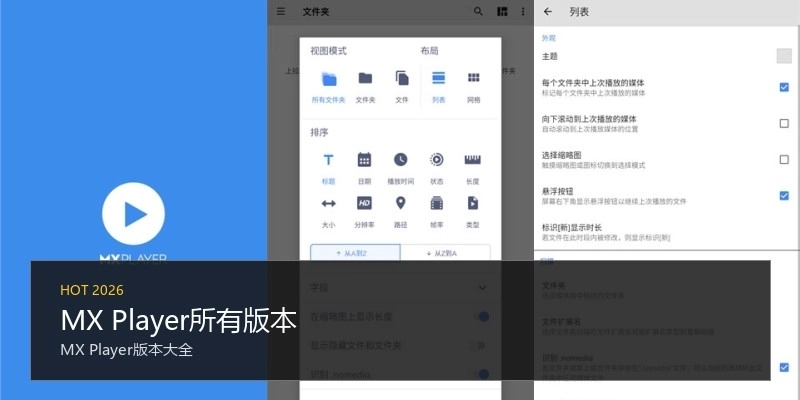Tick the 选择缩略图 checkbox
Viewport: 800px width, 400px height.
point(784,159)
